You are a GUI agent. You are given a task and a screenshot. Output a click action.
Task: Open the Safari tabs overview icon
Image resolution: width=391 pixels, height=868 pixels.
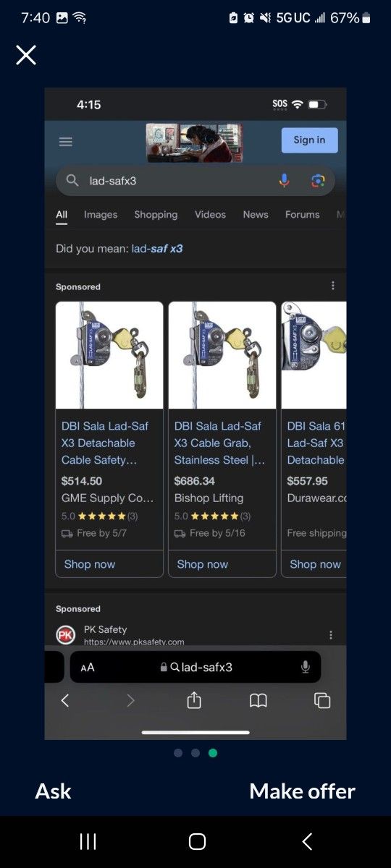[x=322, y=700]
